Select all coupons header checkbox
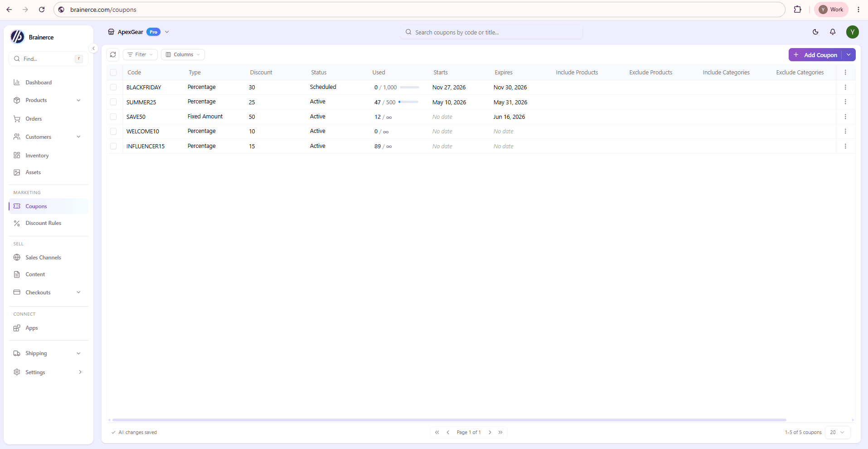The image size is (868, 449). click(x=113, y=73)
